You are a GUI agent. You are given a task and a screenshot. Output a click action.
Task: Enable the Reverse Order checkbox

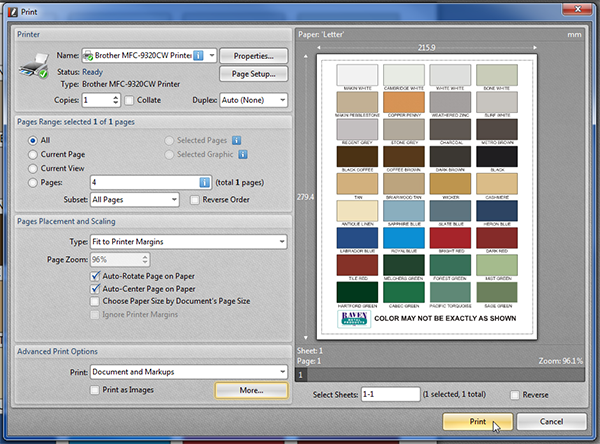195,200
